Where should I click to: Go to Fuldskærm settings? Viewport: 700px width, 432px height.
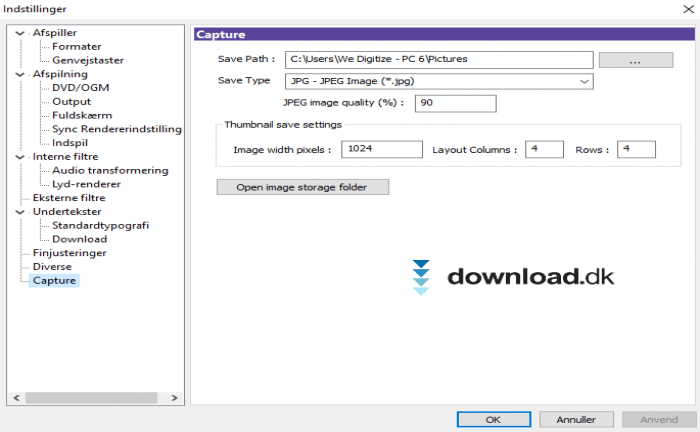[x=80, y=115]
